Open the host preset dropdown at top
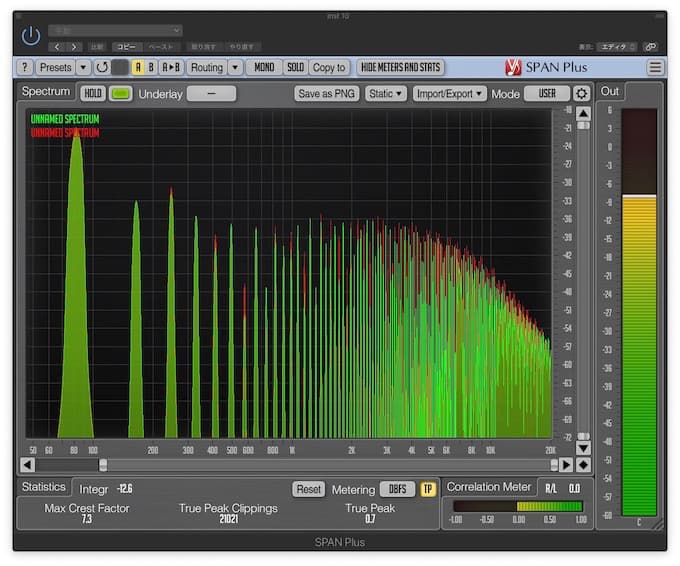 [115, 30]
